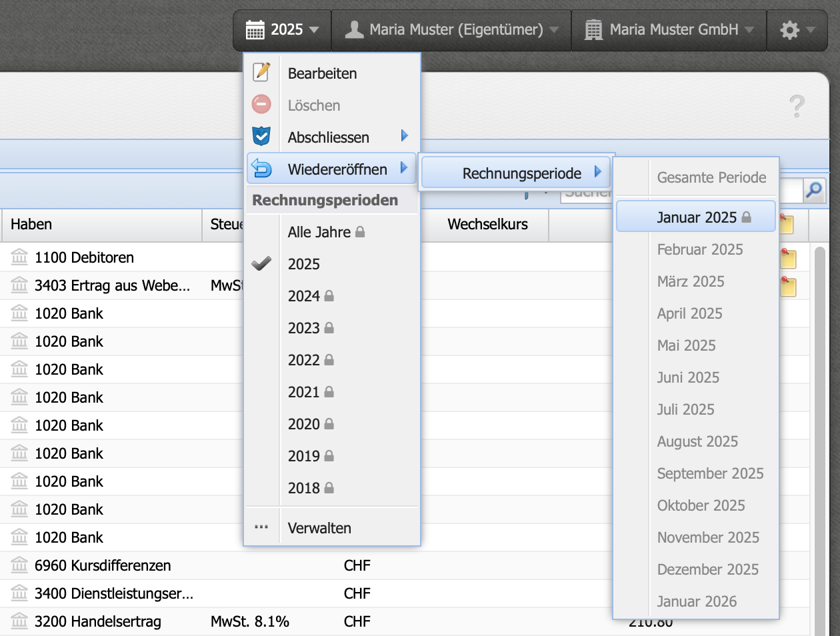This screenshot has height=636, width=840.
Task: Click the blue Abschliessen shield icon
Action: pyautogui.click(x=261, y=136)
